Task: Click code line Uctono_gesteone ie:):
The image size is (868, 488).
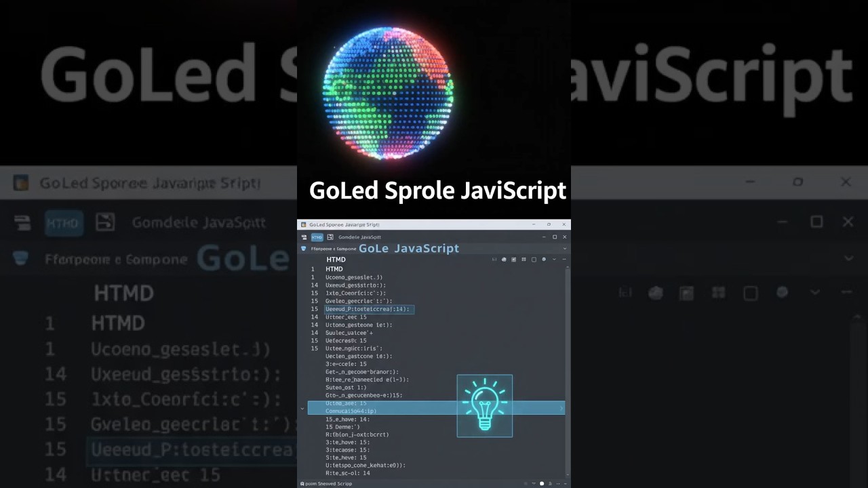Action: click(359, 325)
